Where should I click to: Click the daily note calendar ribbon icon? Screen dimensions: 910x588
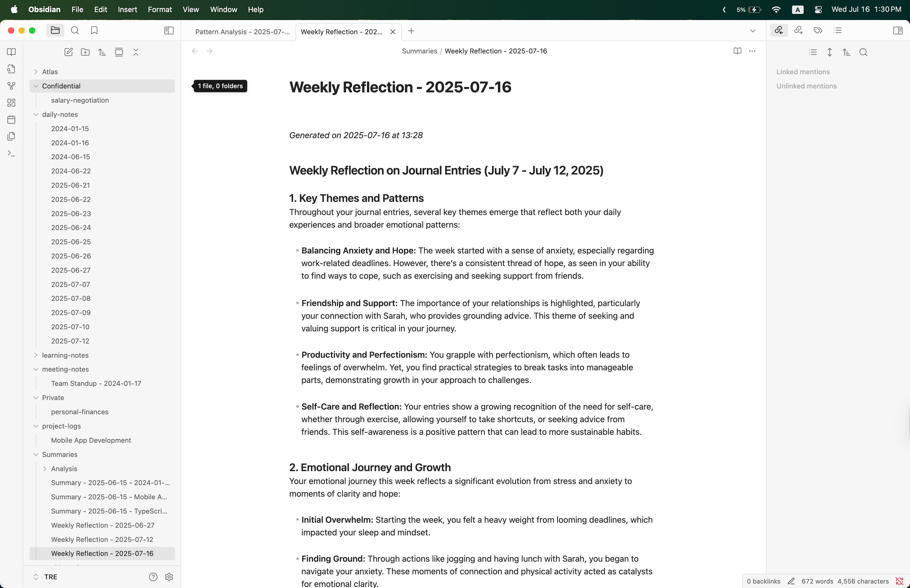(12, 119)
